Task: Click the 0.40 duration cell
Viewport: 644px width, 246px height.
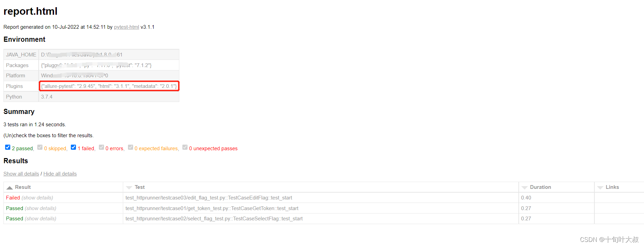Action: (556, 198)
